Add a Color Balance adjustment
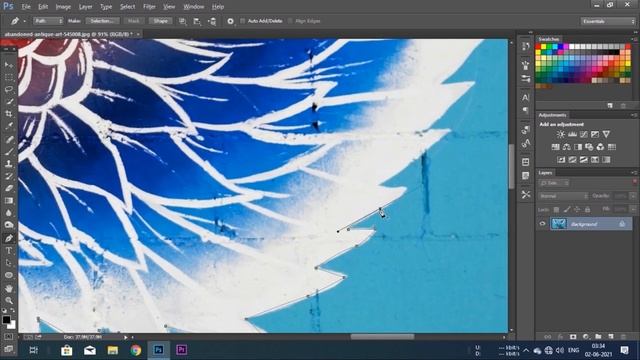640x360 pixels. click(567, 147)
